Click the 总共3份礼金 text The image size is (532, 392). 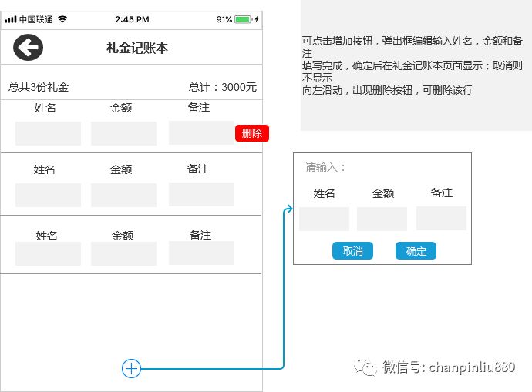tap(39, 87)
